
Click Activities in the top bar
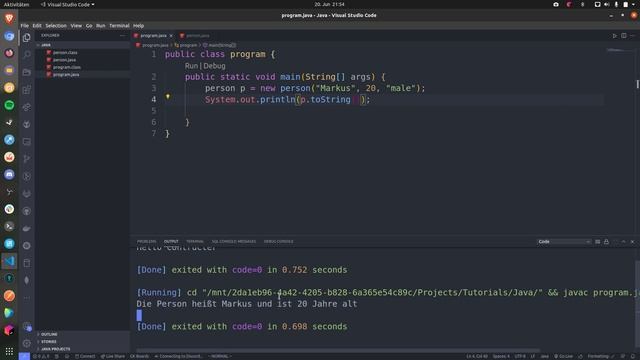(16, 4)
